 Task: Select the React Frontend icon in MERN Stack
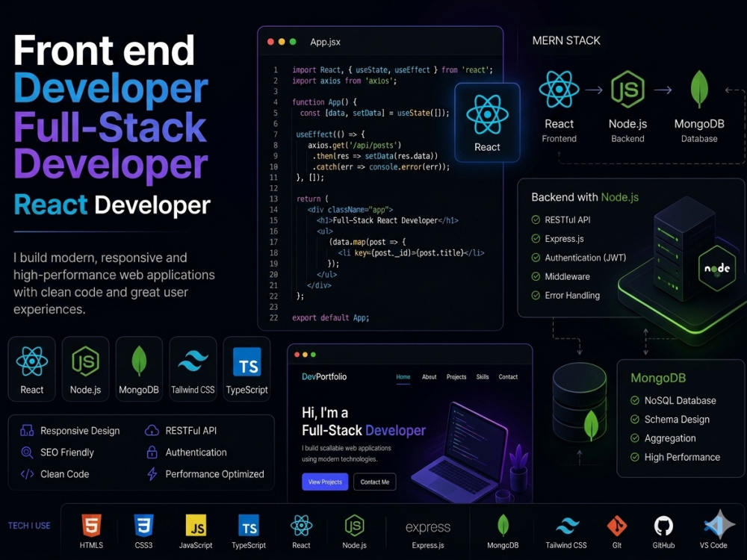tap(560, 89)
